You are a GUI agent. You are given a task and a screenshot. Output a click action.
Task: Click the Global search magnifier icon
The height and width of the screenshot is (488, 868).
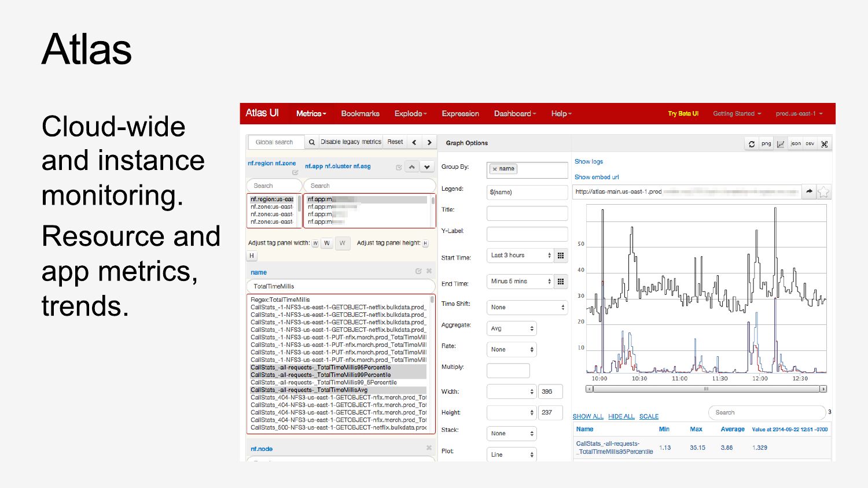(x=312, y=142)
